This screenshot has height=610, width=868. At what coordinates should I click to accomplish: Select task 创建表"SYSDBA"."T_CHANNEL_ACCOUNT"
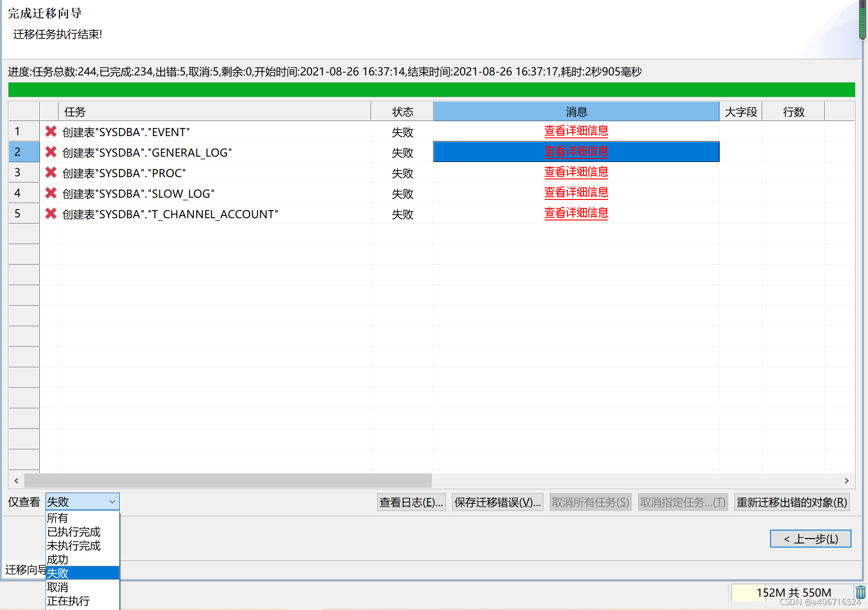(x=171, y=214)
